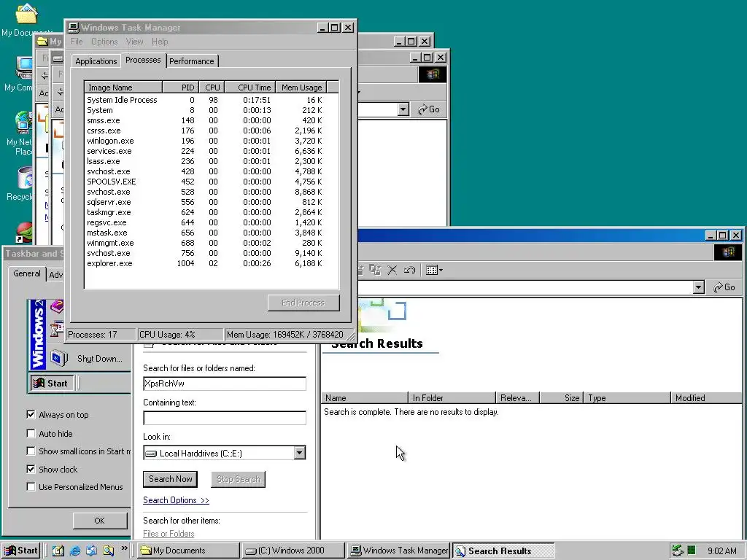Enable the Auto hide checkbox
This screenshot has height=560, width=747.
tap(31, 433)
